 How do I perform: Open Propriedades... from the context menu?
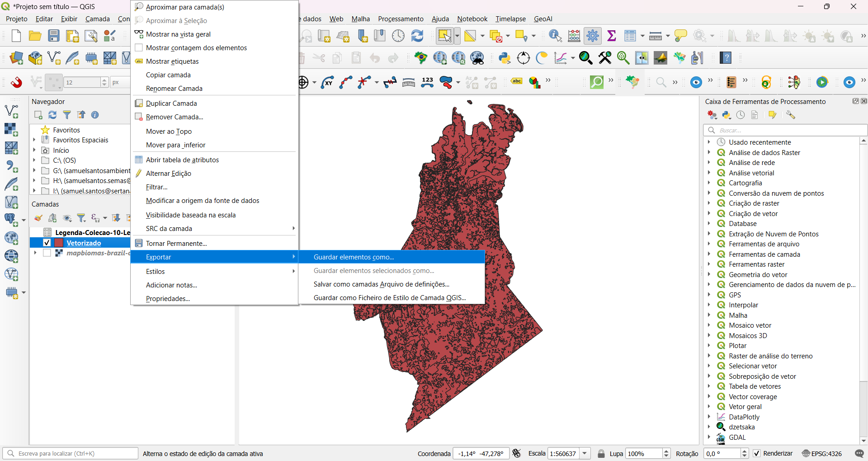point(168,298)
